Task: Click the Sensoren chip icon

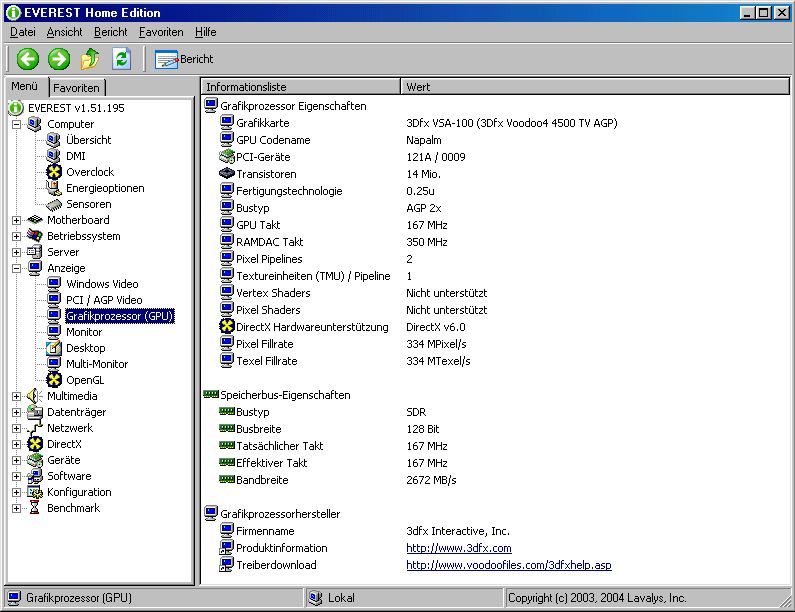Action: (x=54, y=204)
